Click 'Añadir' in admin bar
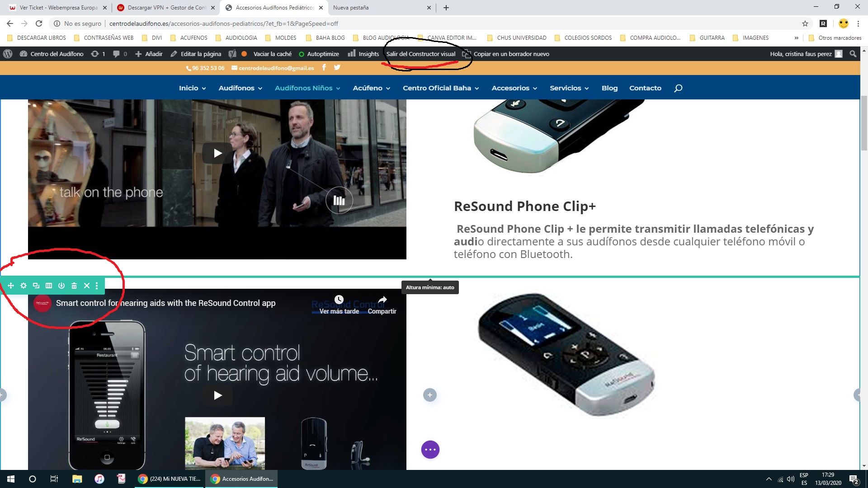The image size is (868, 488). [x=149, y=54]
